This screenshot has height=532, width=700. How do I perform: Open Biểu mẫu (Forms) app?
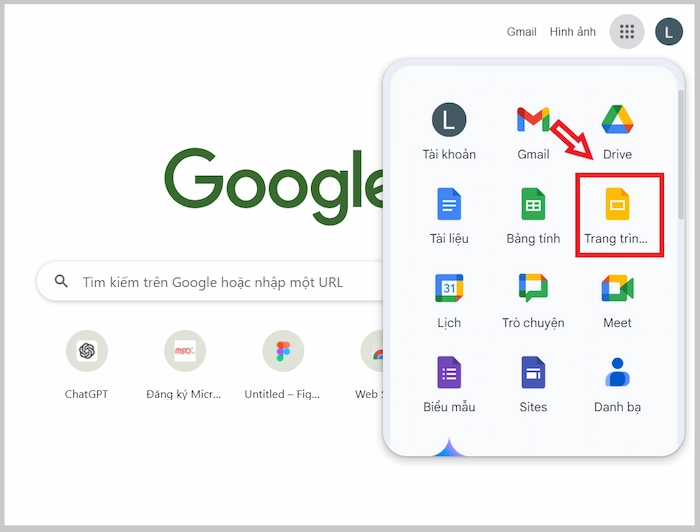click(449, 384)
